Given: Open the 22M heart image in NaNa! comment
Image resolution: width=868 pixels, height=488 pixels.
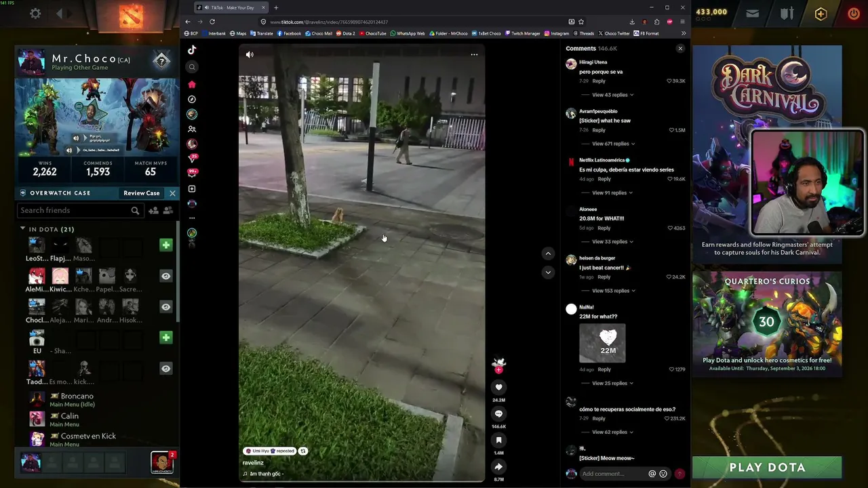Looking at the screenshot, I should (602, 343).
